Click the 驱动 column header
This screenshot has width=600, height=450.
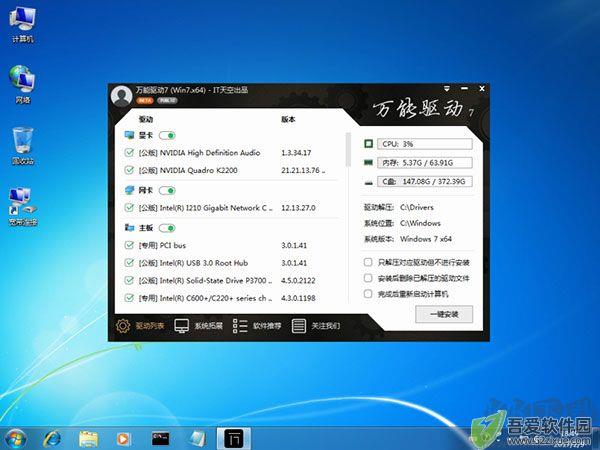[x=146, y=119]
